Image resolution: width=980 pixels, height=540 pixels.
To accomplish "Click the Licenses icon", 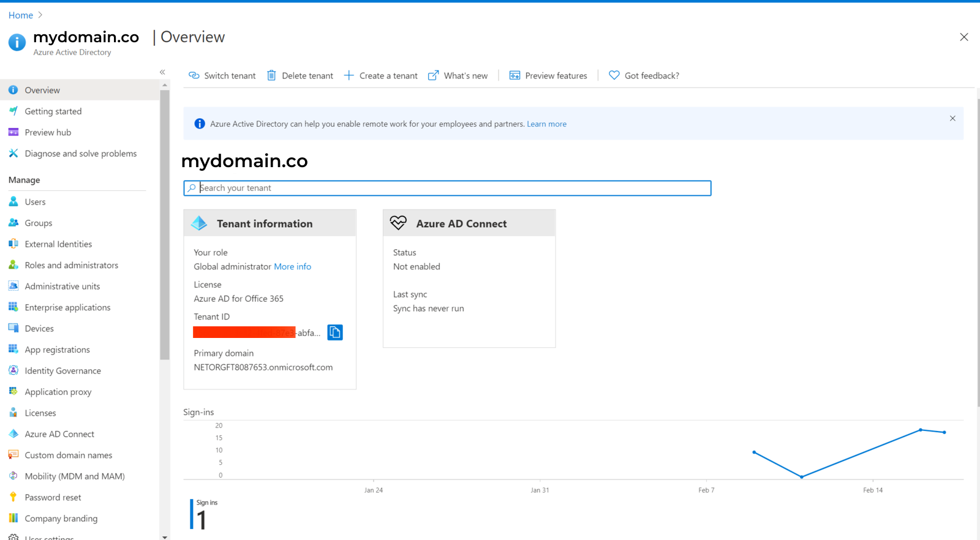I will coord(13,413).
